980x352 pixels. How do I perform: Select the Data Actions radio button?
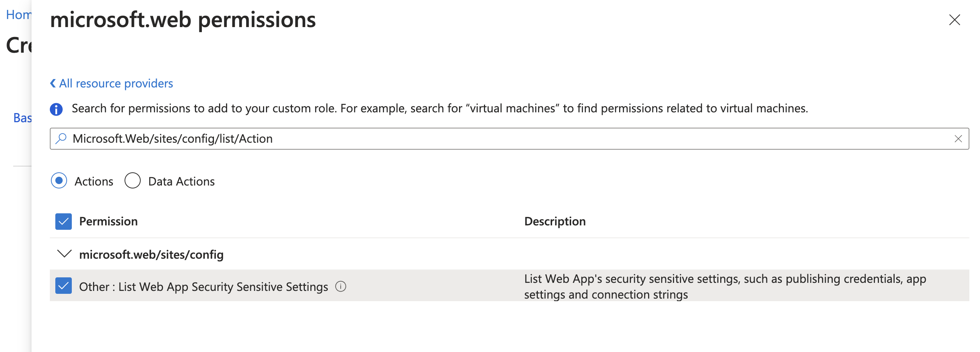point(132,180)
